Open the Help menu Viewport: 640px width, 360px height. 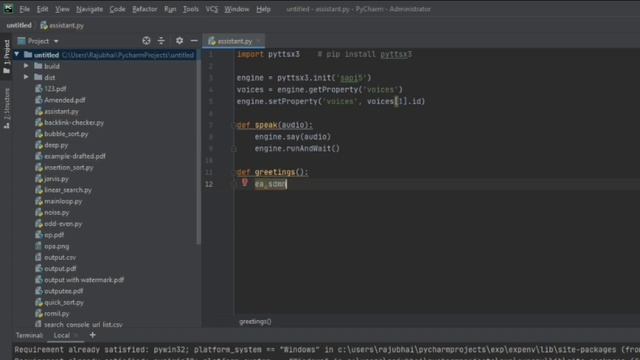[263, 9]
